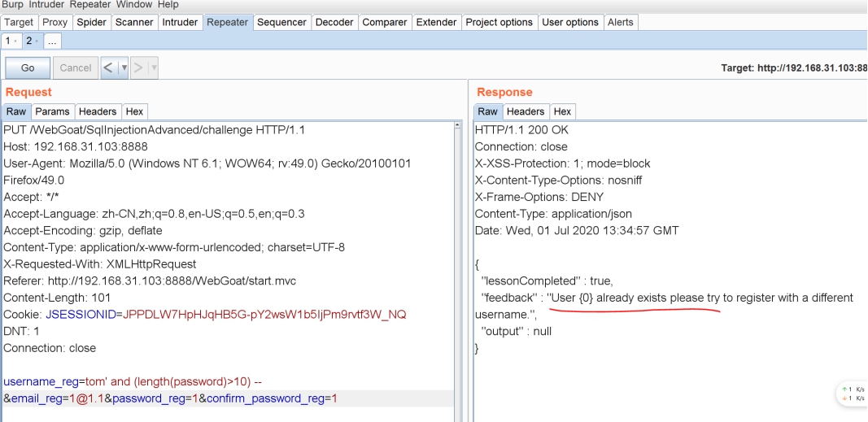Click the X-Requested-With header line
This screenshot has width=868, height=422.
[99, 264]
